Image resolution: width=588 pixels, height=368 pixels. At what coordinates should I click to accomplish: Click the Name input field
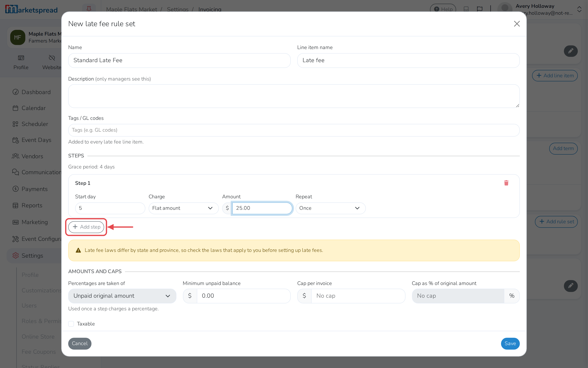[x=179, y=60]
